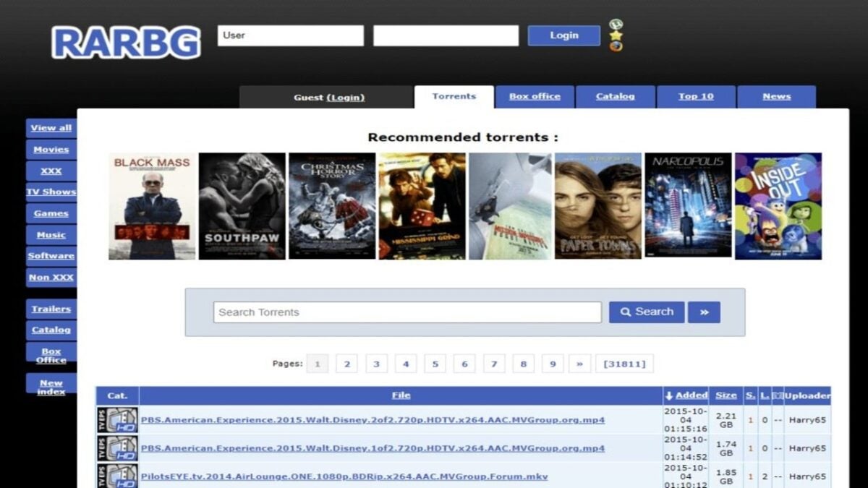Open Narcopolis poster

688,206
